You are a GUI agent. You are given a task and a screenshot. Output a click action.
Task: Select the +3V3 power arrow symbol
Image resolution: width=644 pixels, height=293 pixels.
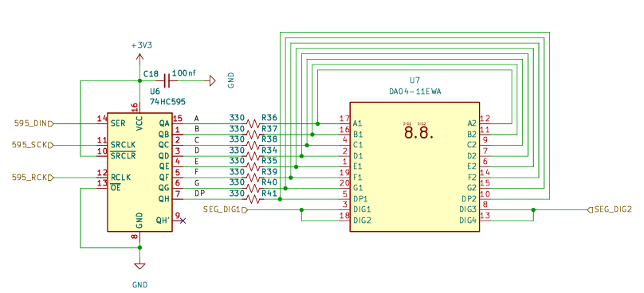point(139,60)
